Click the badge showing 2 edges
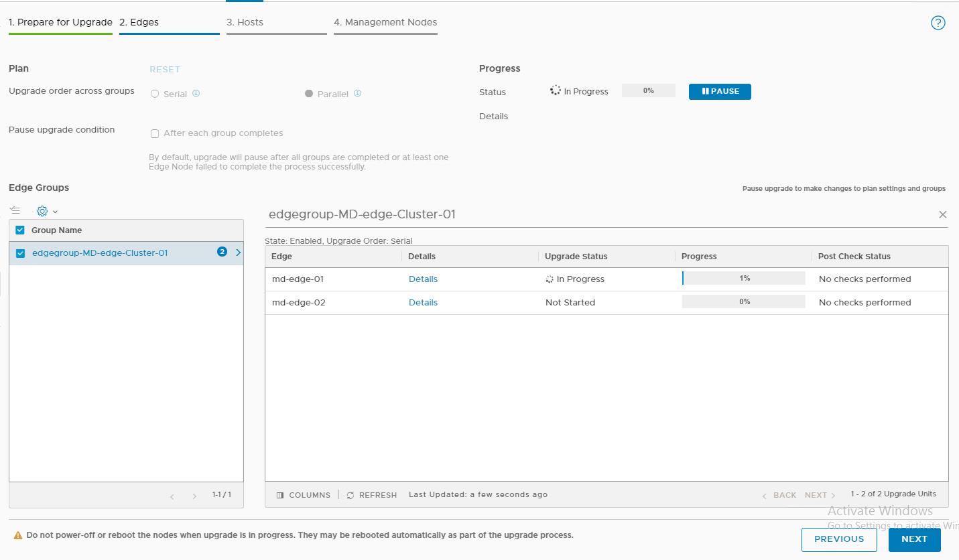The image size is (959, 560). pyautogui.click(x=222, y=253)
